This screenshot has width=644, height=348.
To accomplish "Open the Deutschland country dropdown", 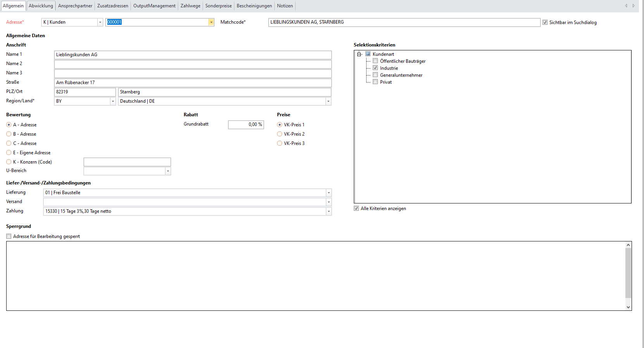I will coord(328,101).
